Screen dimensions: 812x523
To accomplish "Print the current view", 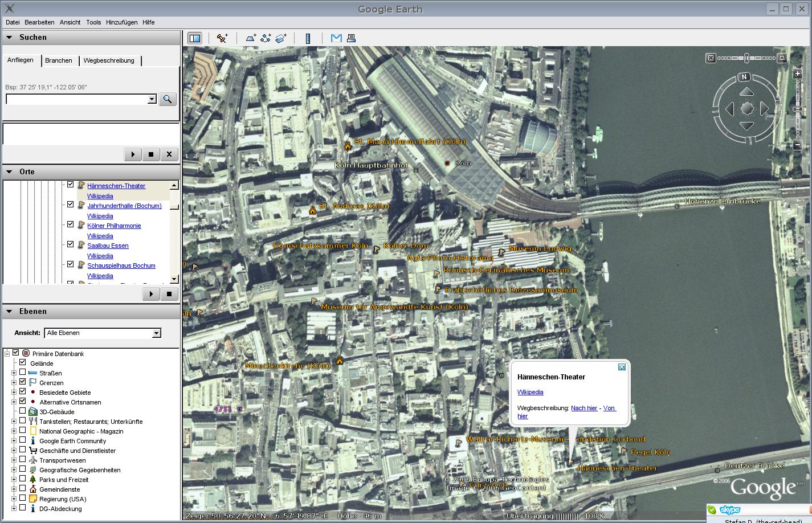I will pyautogui.click(x=351, y=38).
